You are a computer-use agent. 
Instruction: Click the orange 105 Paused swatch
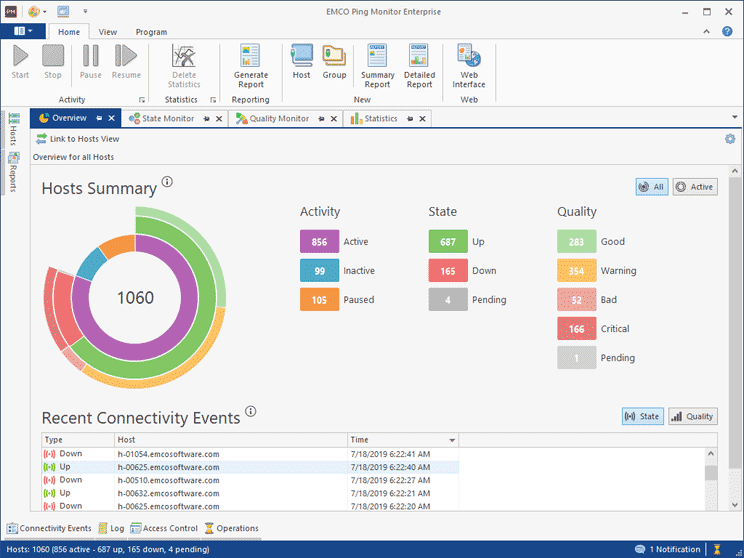point(319,299)
